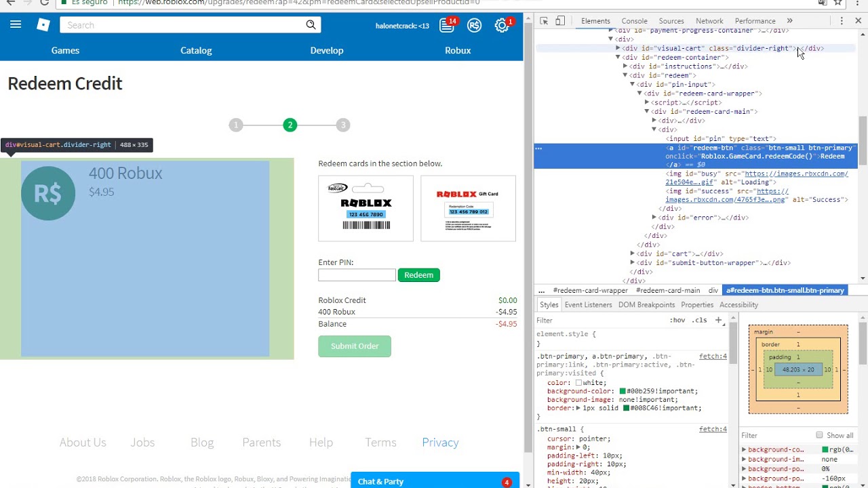Open the Privacy footer link
Viewport: 868px width, 488px height.
[x=440, y=442]
